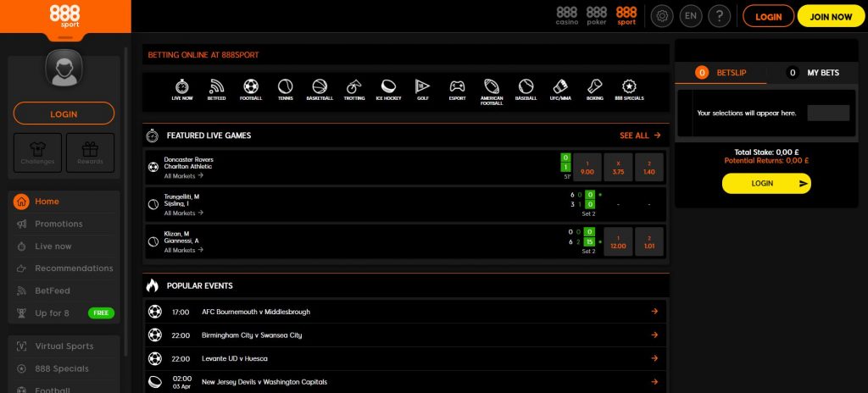Click the 888sport logo
Image resolution: width=868 pixels, height=393 pixels.
tap(64, 16)
